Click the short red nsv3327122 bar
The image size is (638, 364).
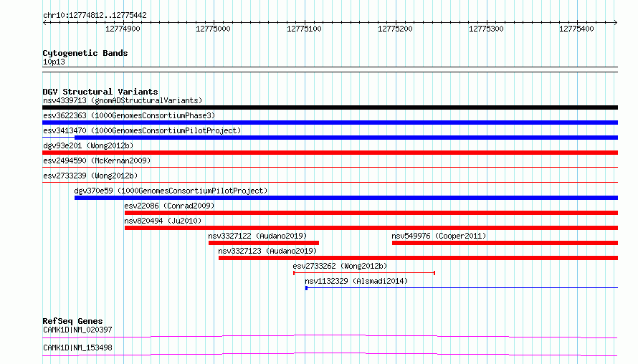(x=264, y=243)
